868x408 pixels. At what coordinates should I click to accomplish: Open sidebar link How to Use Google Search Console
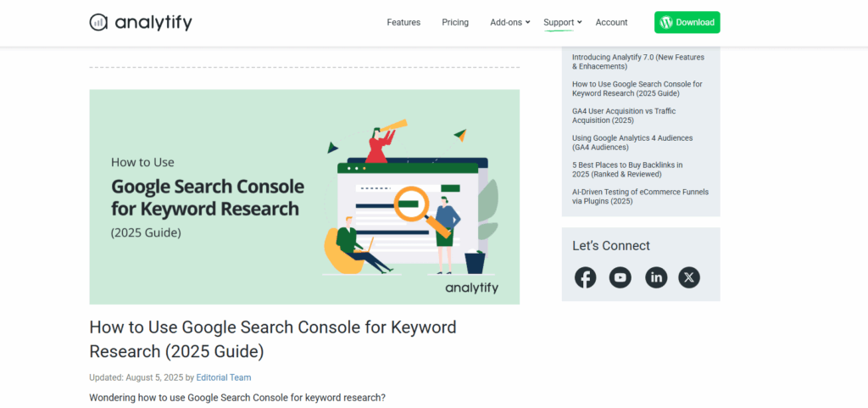(x=637, y=88)
